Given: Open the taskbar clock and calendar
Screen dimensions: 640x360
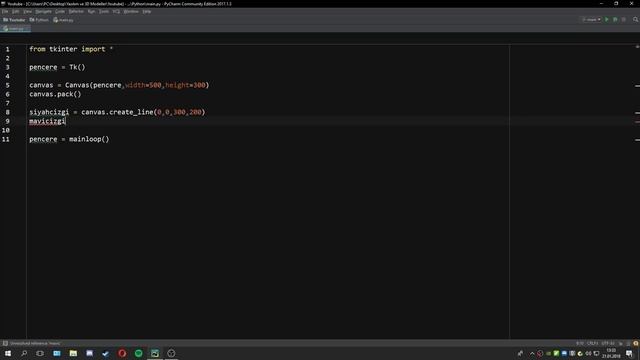Looking at the screenshot, I should pyautogui.click(x=611, y=353).
